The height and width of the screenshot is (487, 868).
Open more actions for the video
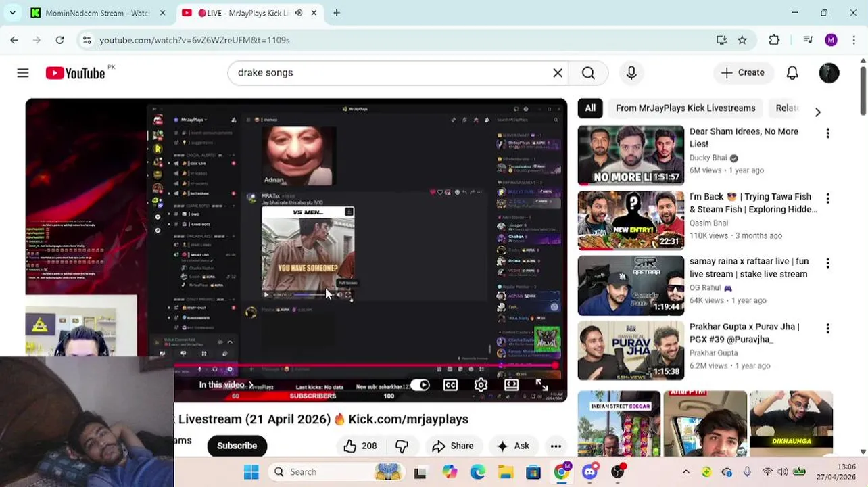(556, 446)
